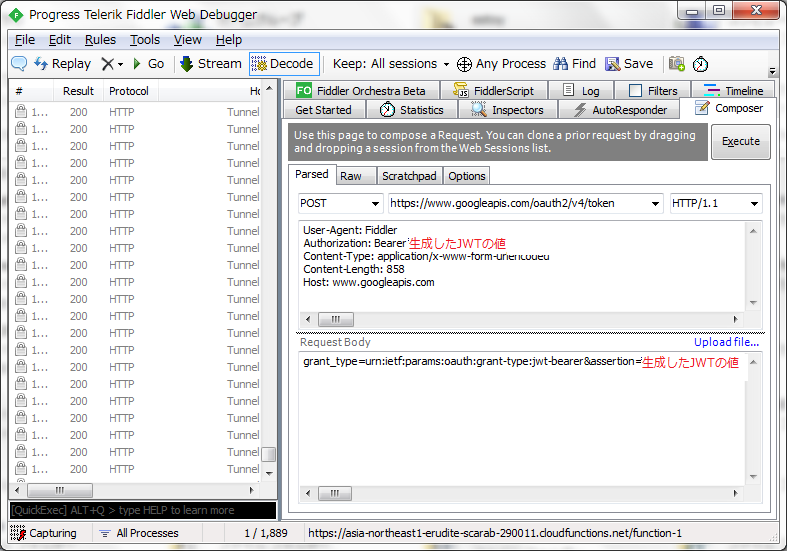The image size is (788, 551).
Task: Select the Composer tab
Action: (728, 108)
